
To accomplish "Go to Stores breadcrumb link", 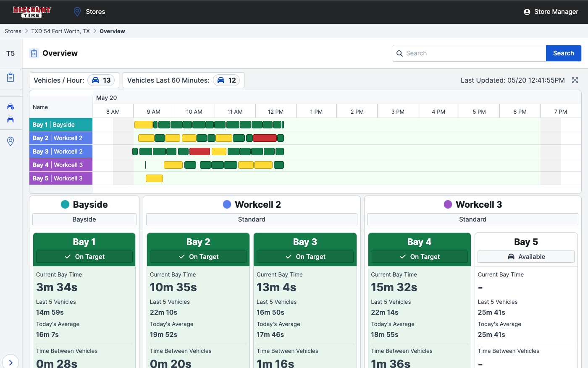I will pyautogui.click(x=13, y=31).
